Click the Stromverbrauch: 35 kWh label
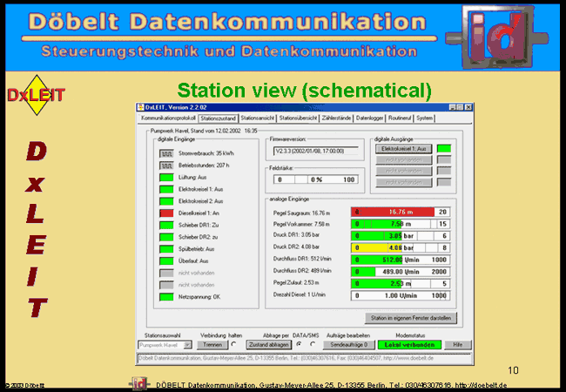The width and height of the screenshot is (566, 392). (x=206, y=153)
